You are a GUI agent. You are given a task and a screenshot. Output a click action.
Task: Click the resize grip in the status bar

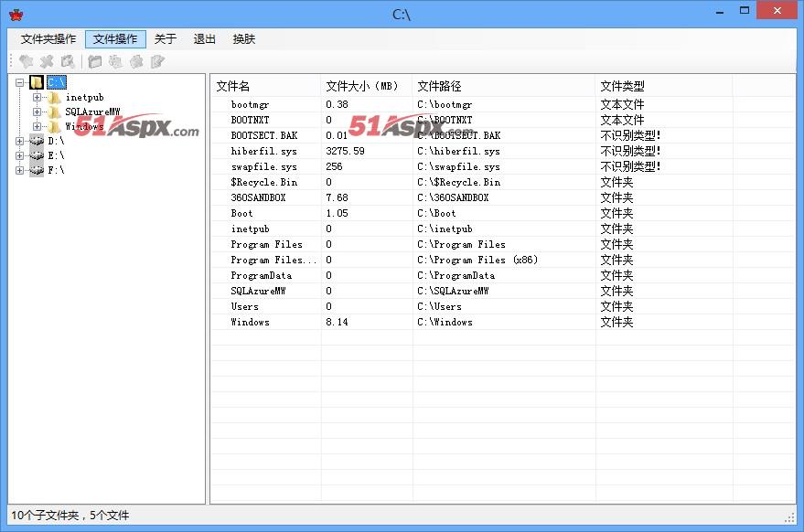(x=789, y=518)
